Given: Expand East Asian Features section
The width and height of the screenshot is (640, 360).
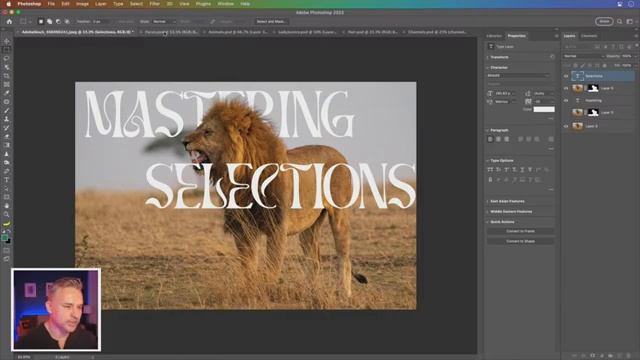Looking at the screenshot, I should (x=487, y=201).
